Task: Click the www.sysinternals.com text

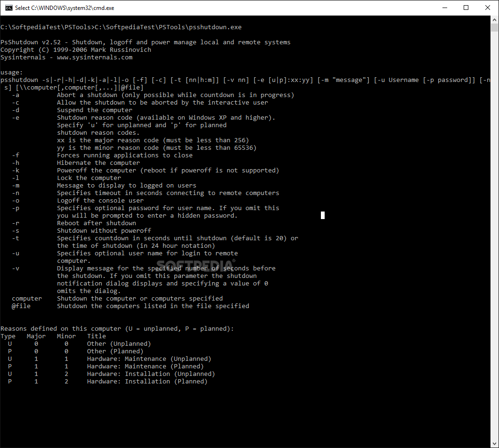Action: click(x=95, y=57)
